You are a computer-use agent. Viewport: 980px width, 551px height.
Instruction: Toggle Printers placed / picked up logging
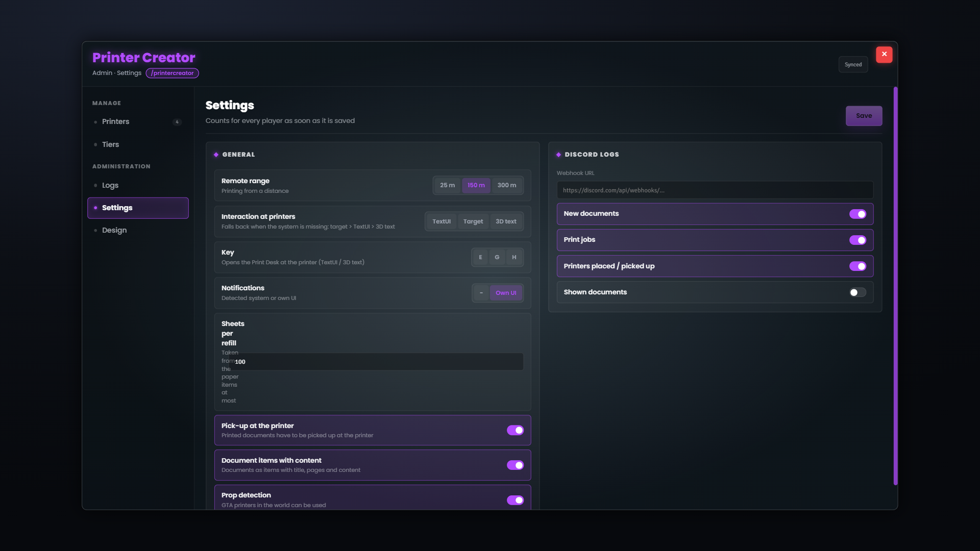pyautogui.click(x=857, y=266)
